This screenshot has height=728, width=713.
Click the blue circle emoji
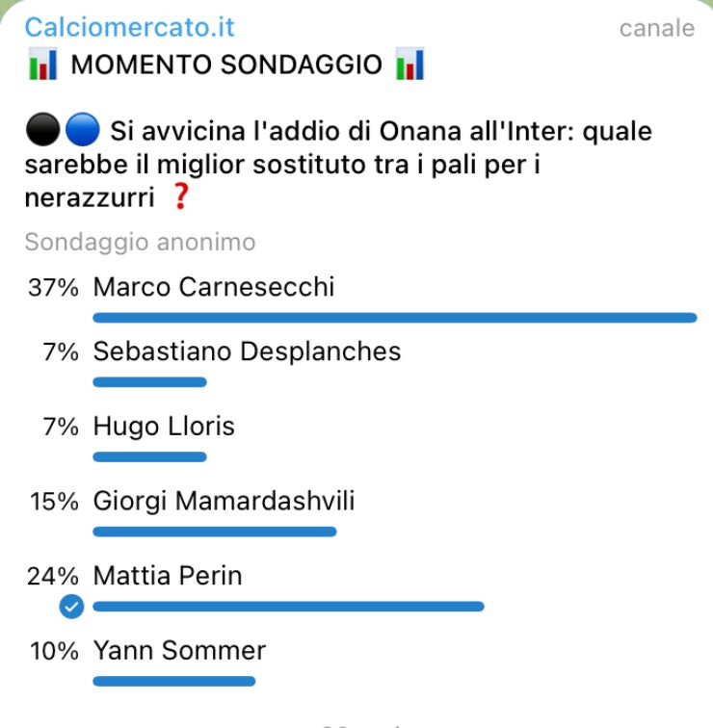79,128
